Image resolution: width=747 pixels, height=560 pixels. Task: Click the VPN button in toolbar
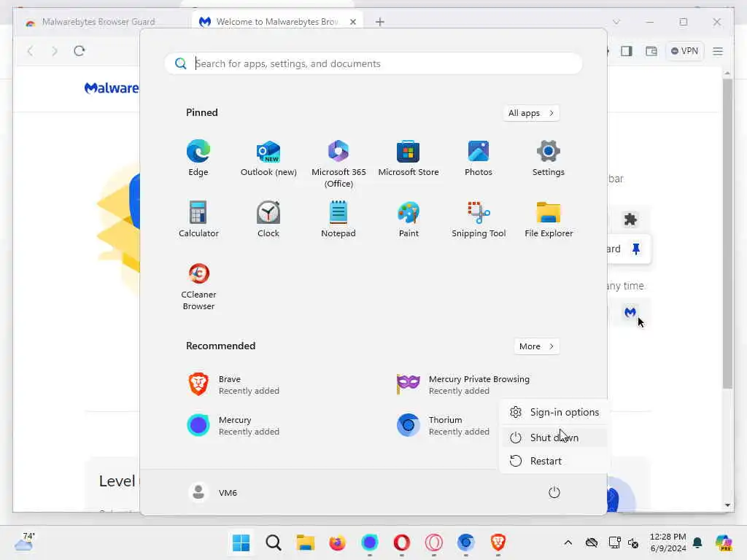(x=684, y=51)
